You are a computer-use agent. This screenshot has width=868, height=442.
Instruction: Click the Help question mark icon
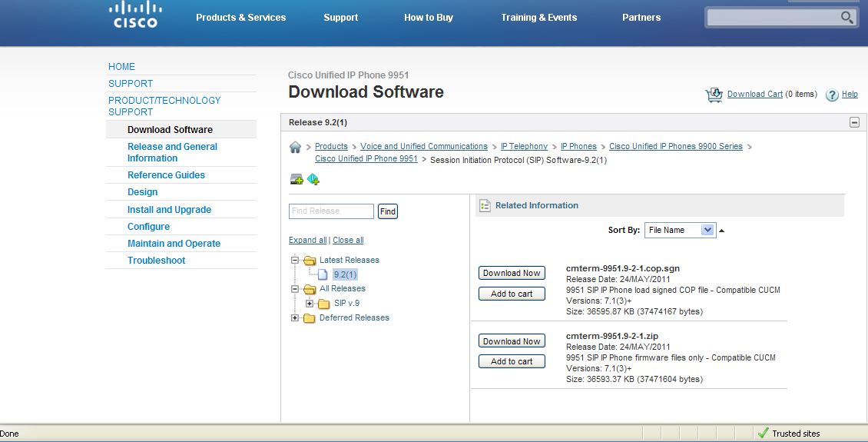click(x=832, y=95)
